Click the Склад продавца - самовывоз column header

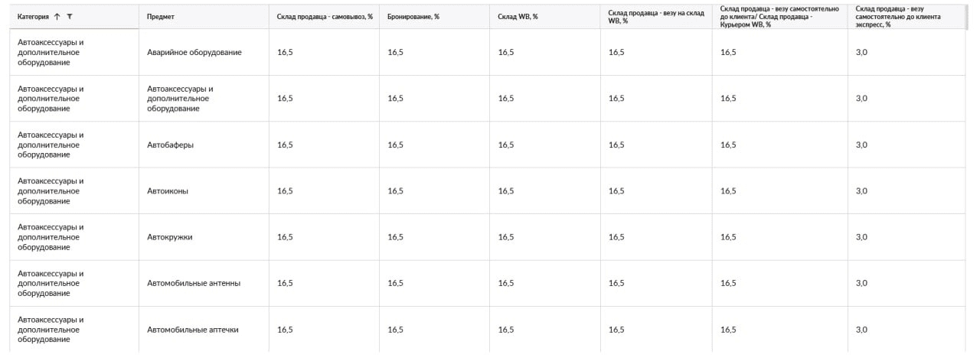325,17
